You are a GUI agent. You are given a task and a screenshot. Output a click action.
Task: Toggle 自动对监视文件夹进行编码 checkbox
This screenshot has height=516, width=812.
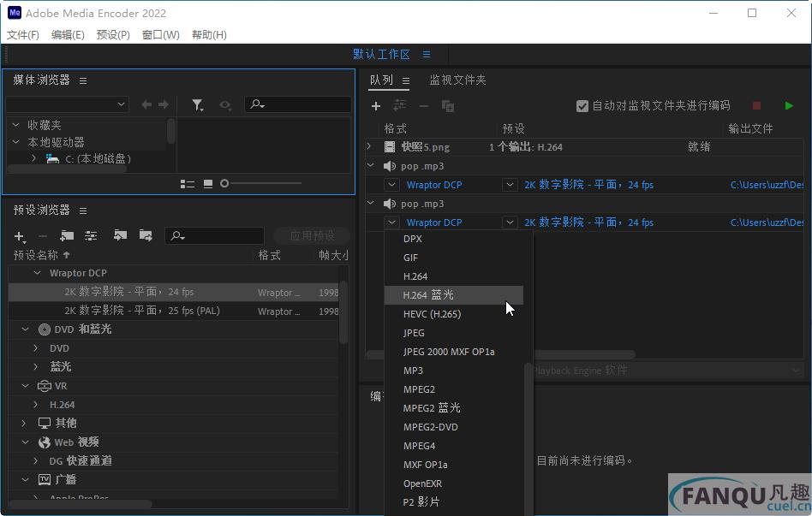[582, 106]
